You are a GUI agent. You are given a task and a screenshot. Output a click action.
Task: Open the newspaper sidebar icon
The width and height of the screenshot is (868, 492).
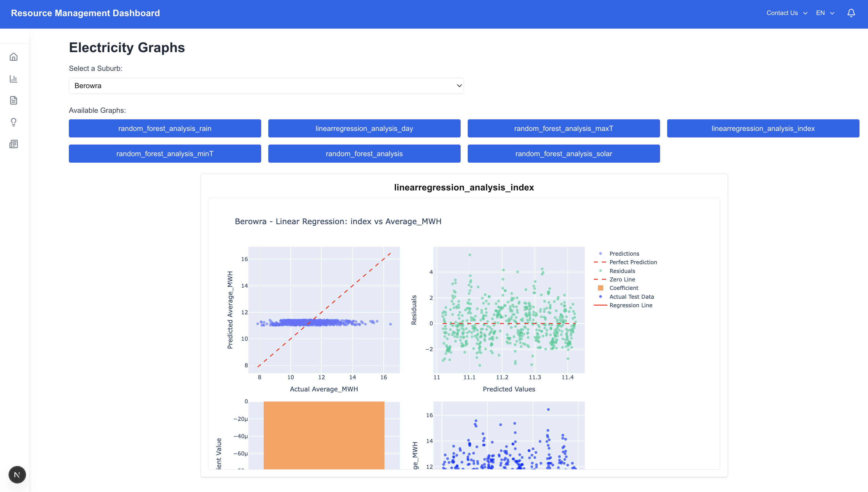pos(14,144)
